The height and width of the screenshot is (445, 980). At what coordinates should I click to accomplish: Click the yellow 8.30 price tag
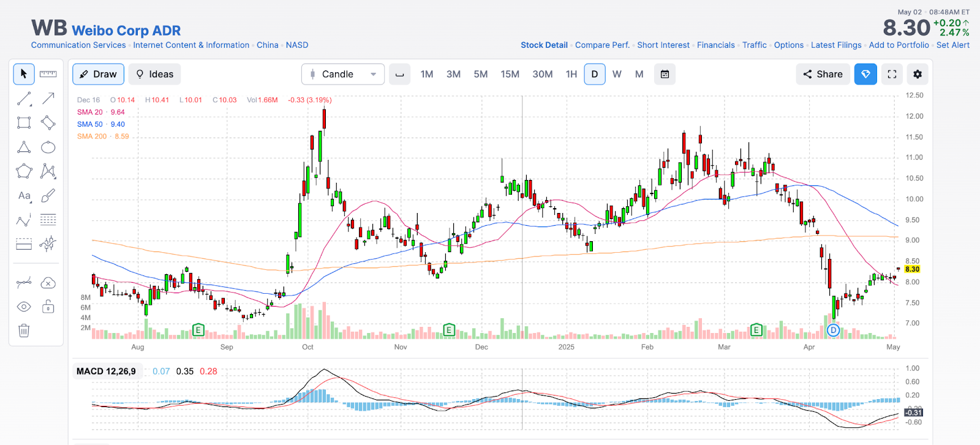pos(912,269)
